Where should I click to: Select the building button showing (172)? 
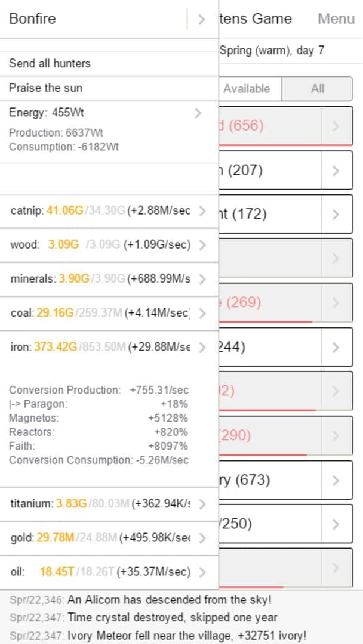click(269, 214)
